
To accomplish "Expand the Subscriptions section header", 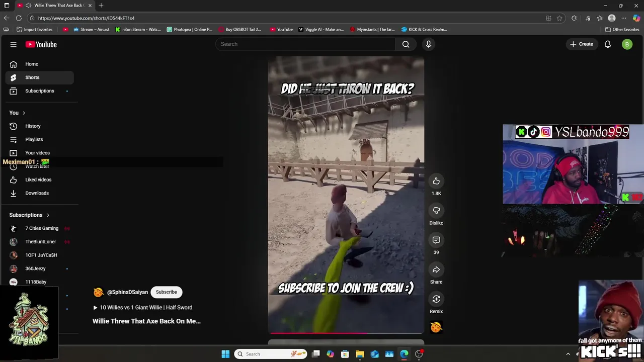I will [29, 215].
